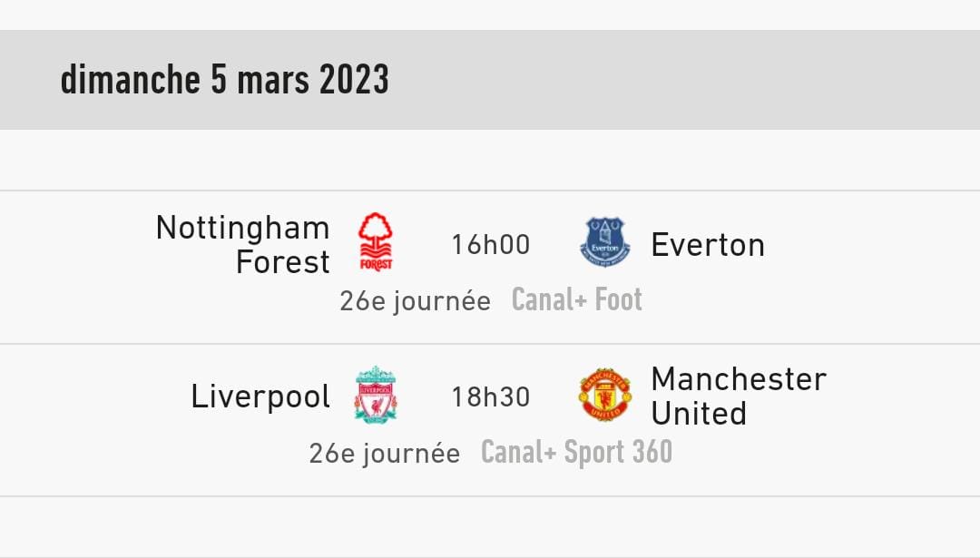
Task: Select the 16h00 kickoff time
Action: click(x=491, y=245)
